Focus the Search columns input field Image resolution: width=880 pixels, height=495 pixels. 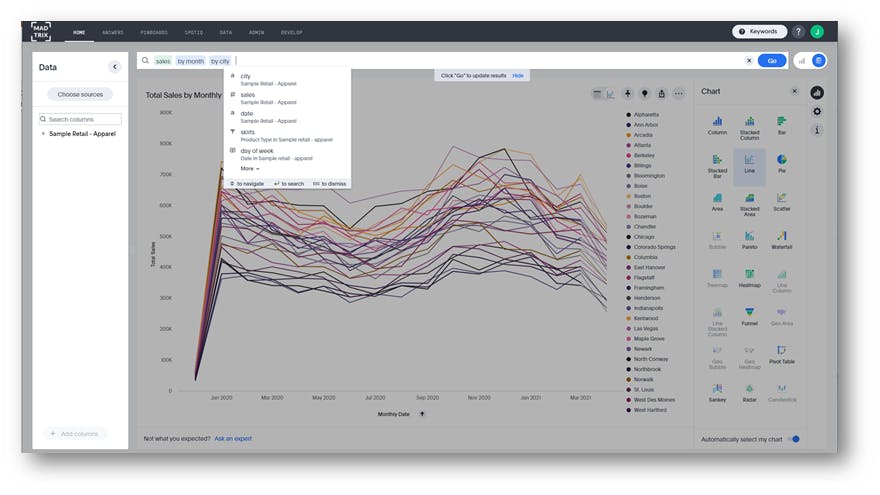pyautogui.click(x=80, y=119)
